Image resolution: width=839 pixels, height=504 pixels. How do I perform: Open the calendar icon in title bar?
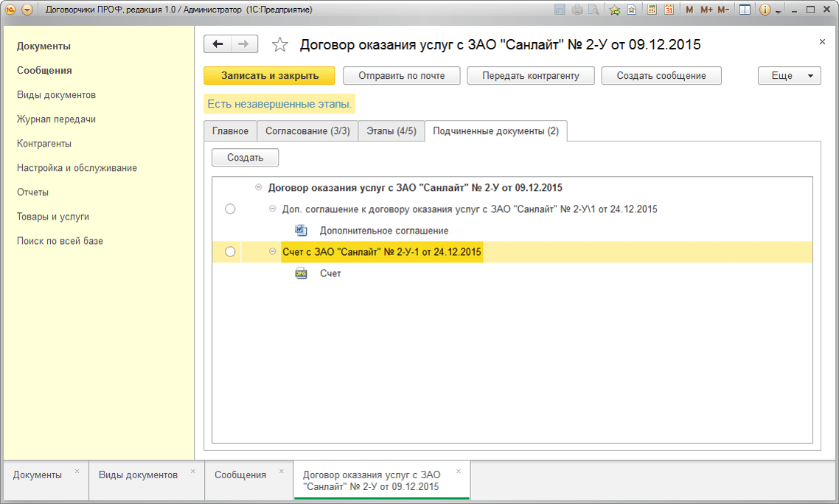(x=669, y=10)
